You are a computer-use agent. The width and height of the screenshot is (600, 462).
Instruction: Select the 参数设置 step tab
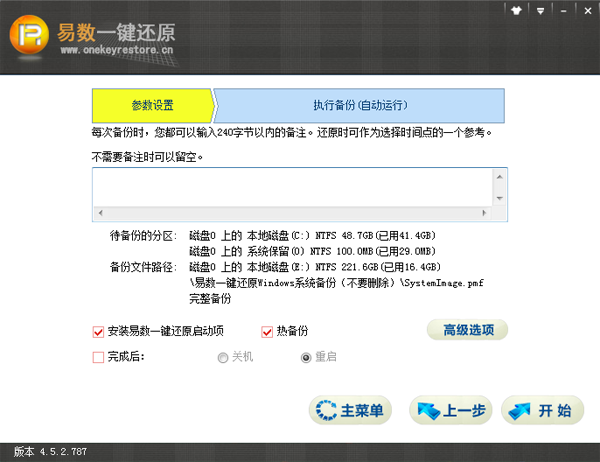153,105
